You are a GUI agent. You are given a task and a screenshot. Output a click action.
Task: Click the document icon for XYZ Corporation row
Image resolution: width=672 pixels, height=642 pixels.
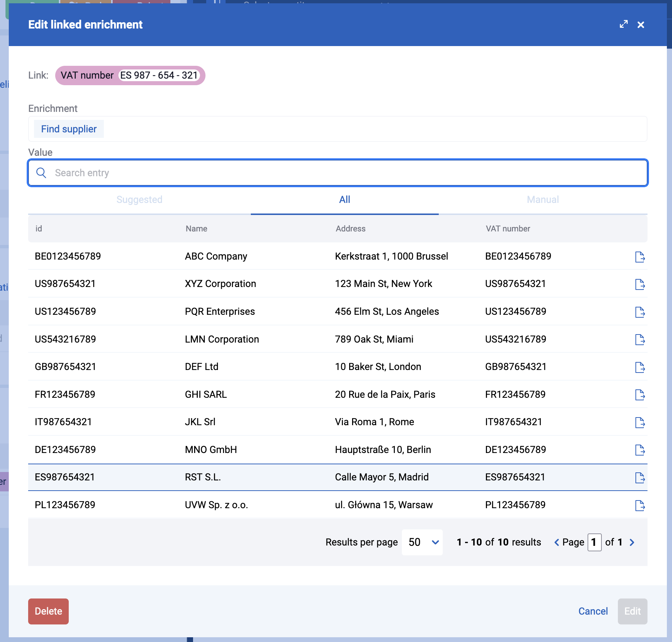[x=640, y=284]
